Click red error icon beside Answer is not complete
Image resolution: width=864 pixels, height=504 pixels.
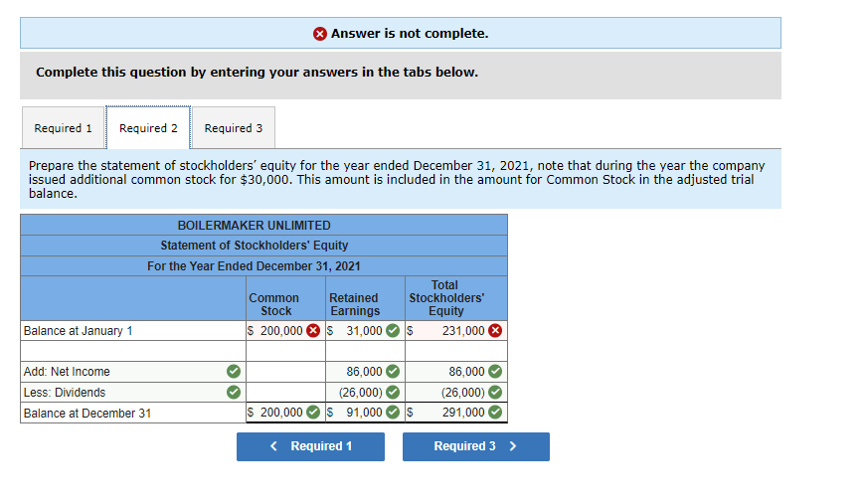tap(319, 34)
